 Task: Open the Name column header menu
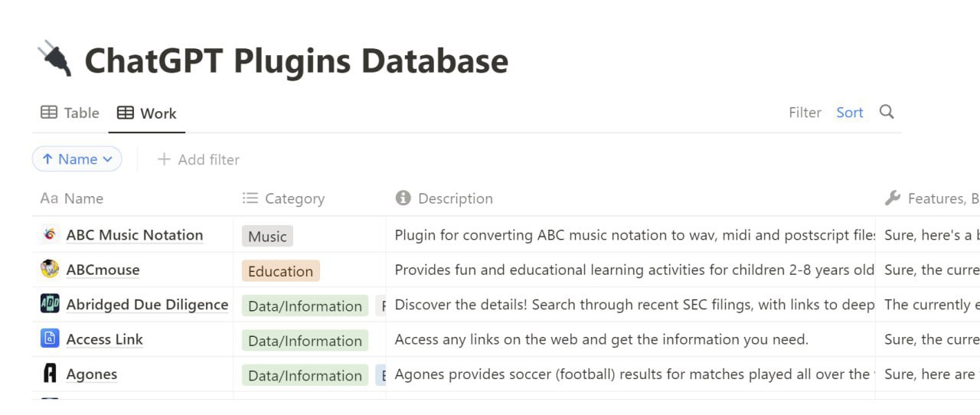(83, 198)
